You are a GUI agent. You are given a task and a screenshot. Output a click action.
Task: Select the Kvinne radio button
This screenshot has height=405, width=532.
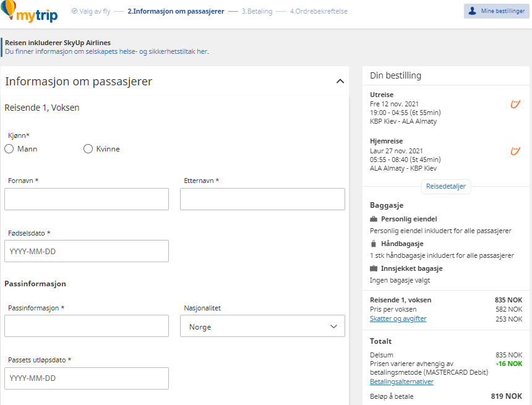click(x=88, y=149)
